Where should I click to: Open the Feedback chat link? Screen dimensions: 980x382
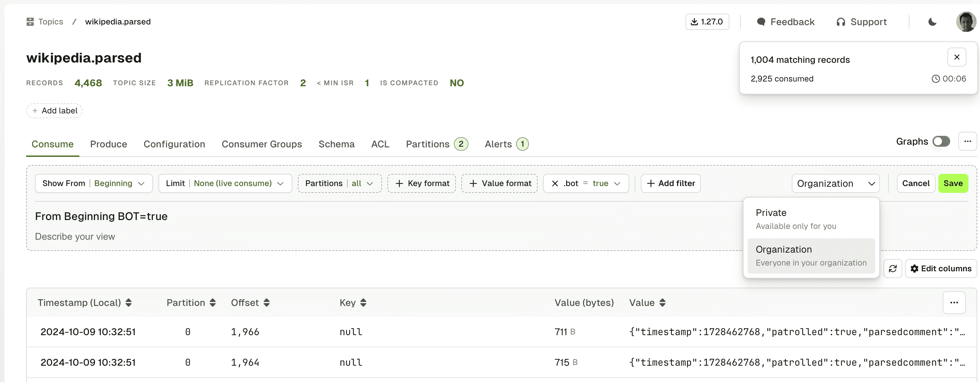pyautogui.click(x=785, y=22)
